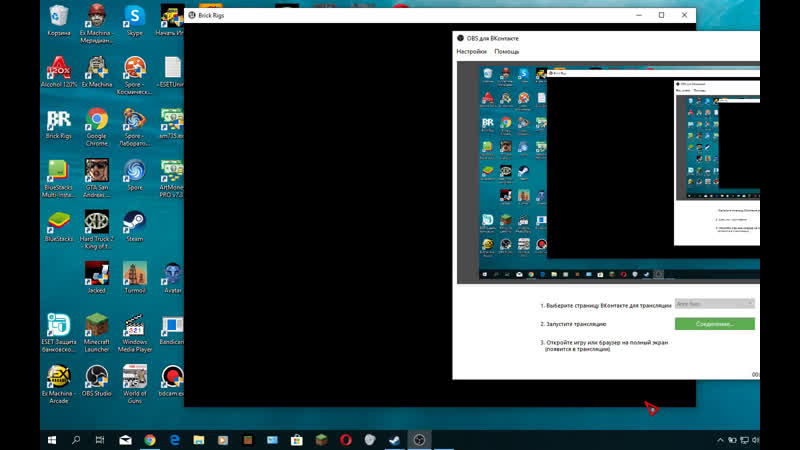Open the Настройки menu in OBS window

pyautogui.click(x=471, y=52)
